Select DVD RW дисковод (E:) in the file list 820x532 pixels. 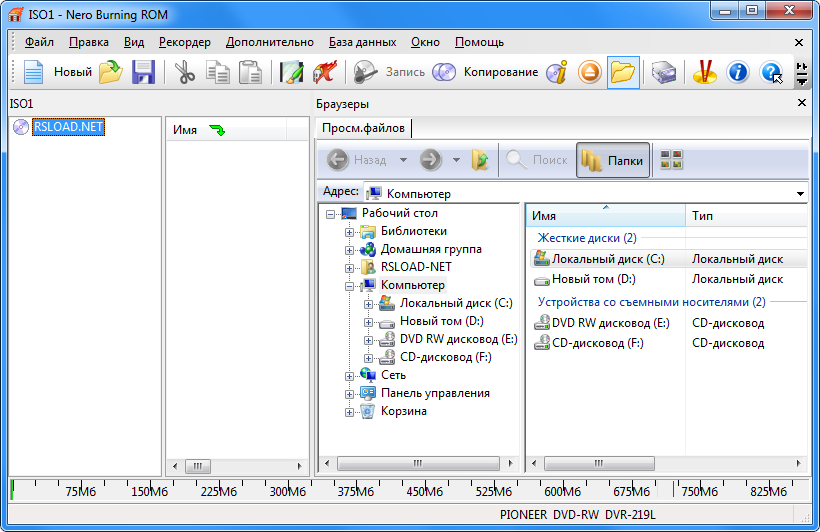610,323
